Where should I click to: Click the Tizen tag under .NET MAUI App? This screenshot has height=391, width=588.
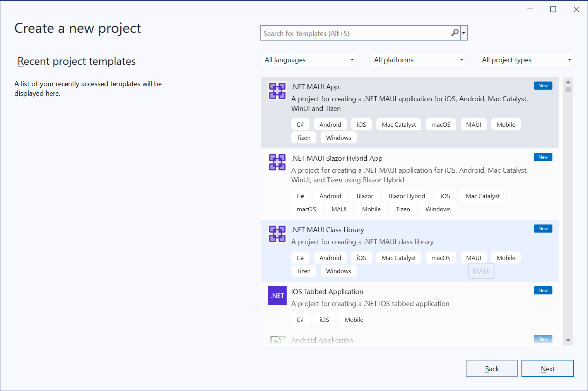click(x=304, y=138)
